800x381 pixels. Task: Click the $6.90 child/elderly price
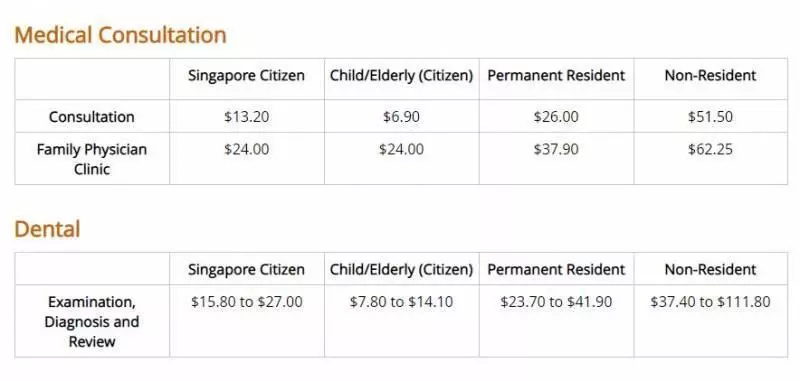tap(402, 117)
